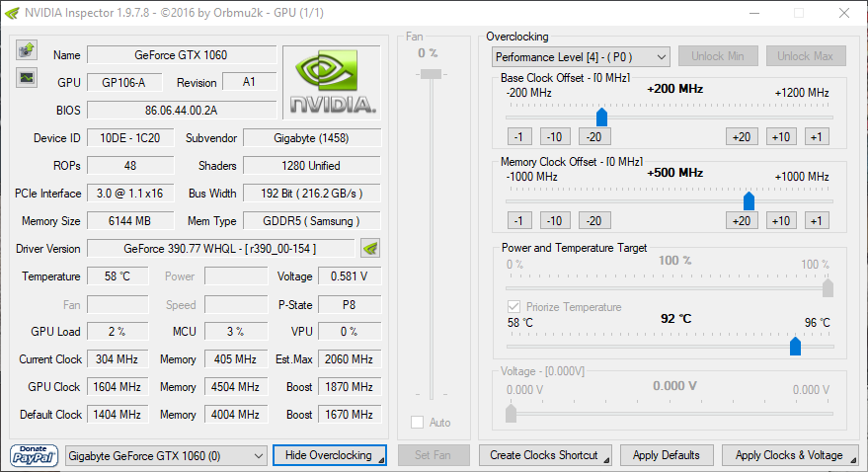This screenshot has height=472, width=868.
Task: Click Current Clock field 304 MHz
Action: [x=118, y=359]
